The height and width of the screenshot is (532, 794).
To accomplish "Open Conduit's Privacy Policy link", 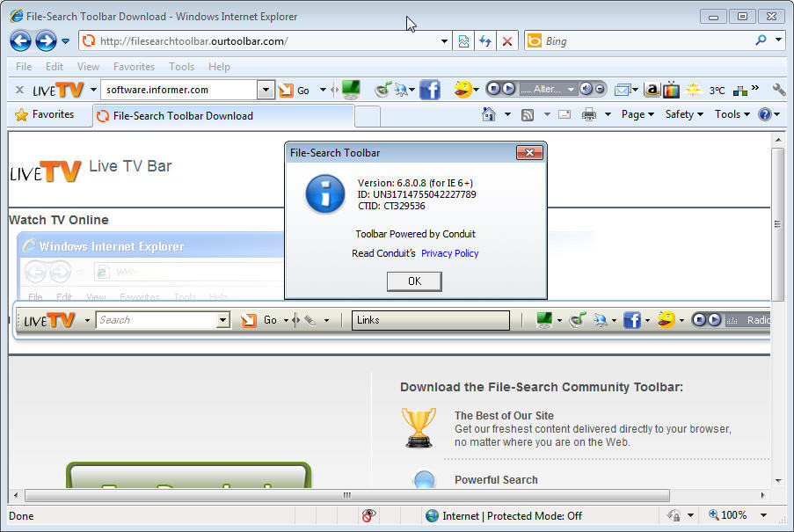I will pos(449,253).
